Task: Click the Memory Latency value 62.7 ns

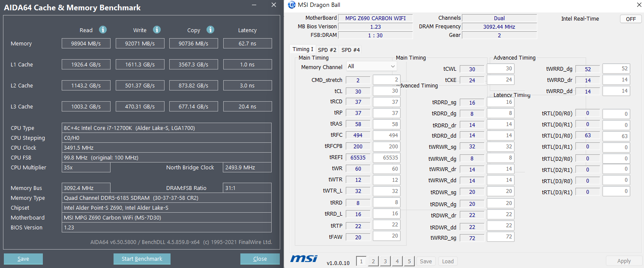Action: 247,43
